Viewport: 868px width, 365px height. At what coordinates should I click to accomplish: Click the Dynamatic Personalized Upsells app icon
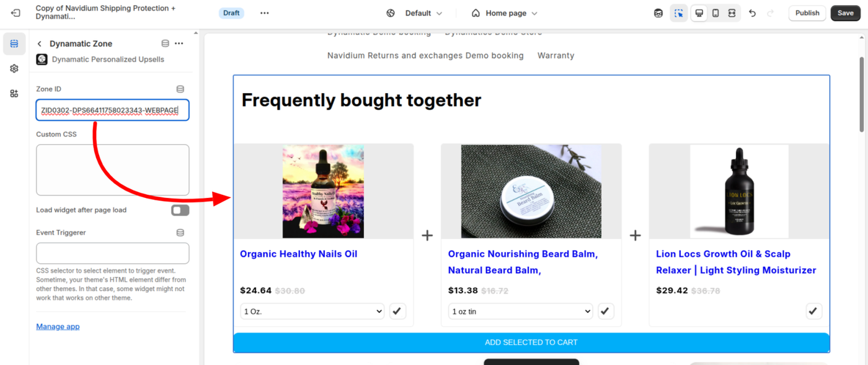click(x=42, y=60)
